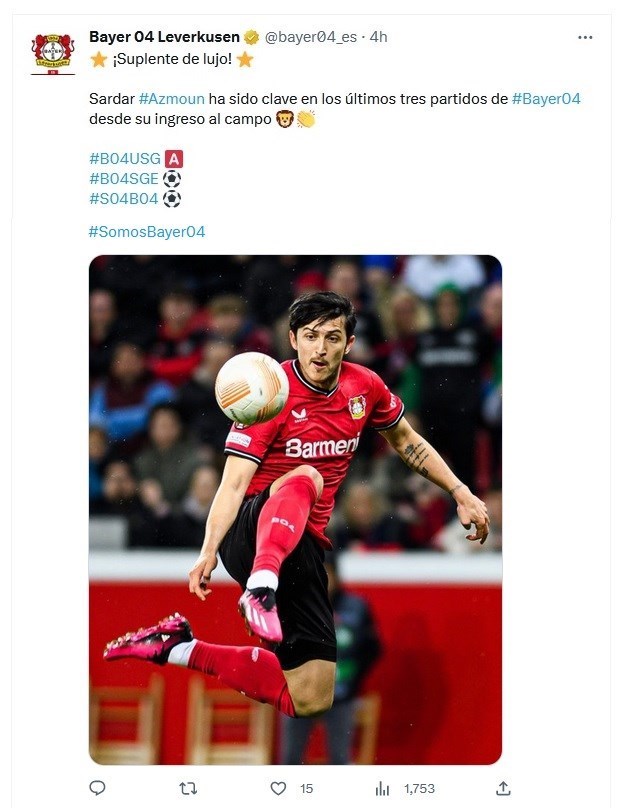Click the reply speech bubble icon
Screen dimensions: 618x808
pos(97,788)
